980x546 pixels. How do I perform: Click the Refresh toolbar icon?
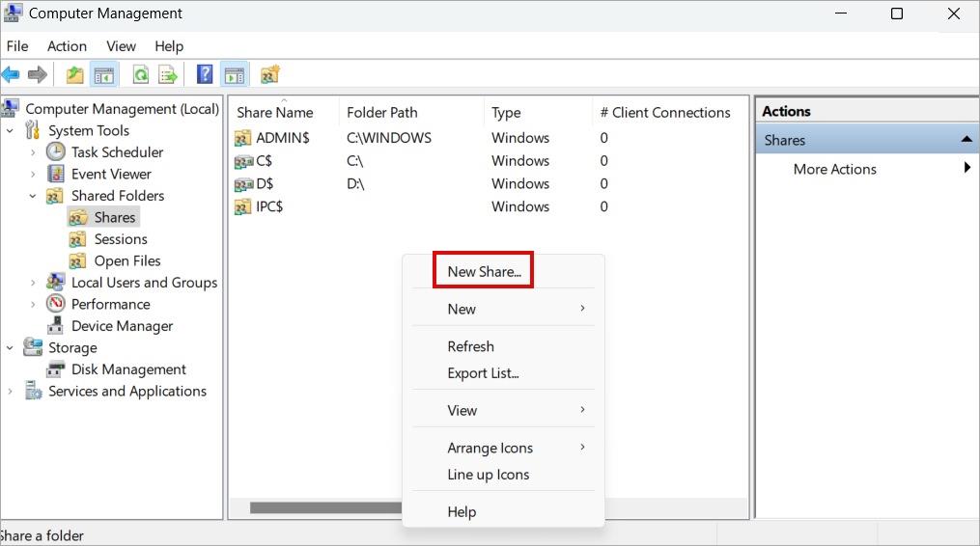[141, 75]
